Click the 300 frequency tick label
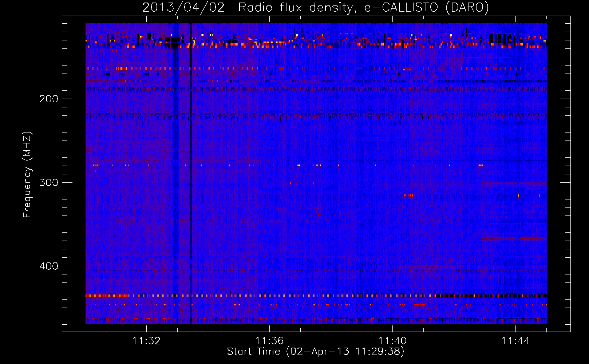The width and height of the screenshot is (589, 364). 49,182
